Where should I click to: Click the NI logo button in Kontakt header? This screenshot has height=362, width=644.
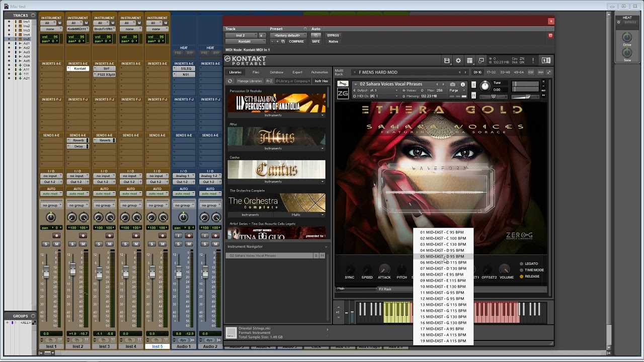[x=546, y=60]
